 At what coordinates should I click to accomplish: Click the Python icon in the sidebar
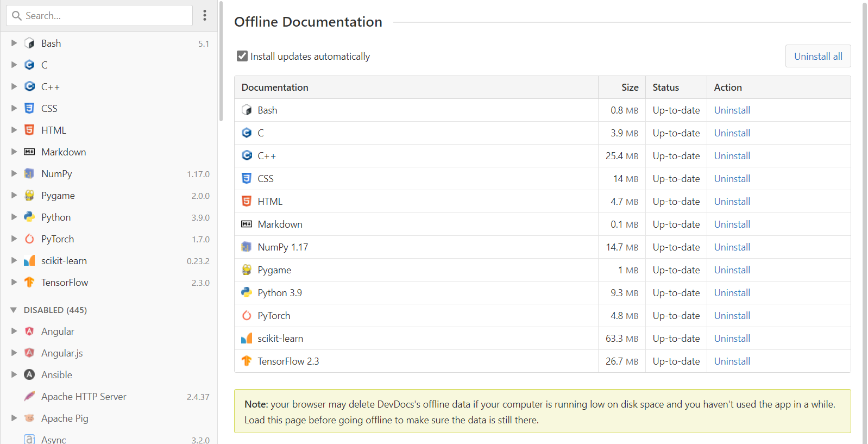[x=29, y=217]
